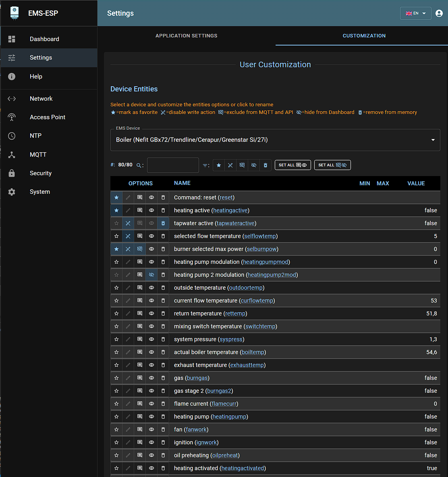The image size is (448, 477).
Task: Go to MQTT in the sidebar
Action: coord(38,155)
